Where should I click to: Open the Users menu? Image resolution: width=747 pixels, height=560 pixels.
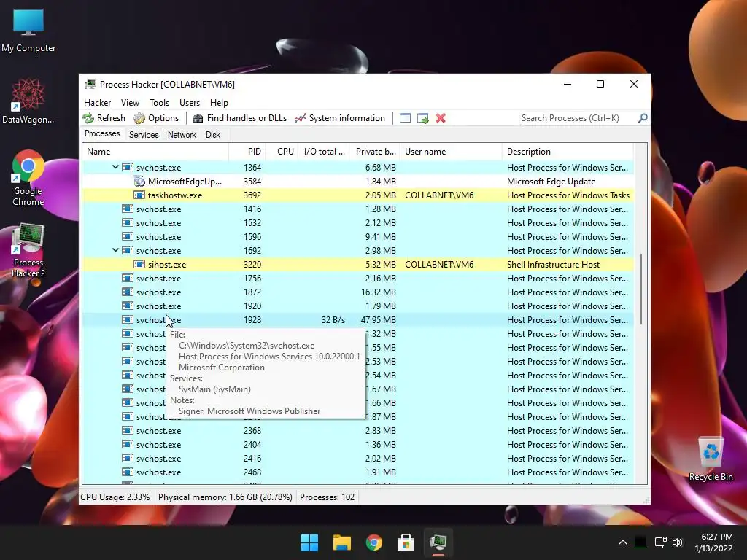tap(190, 102)
